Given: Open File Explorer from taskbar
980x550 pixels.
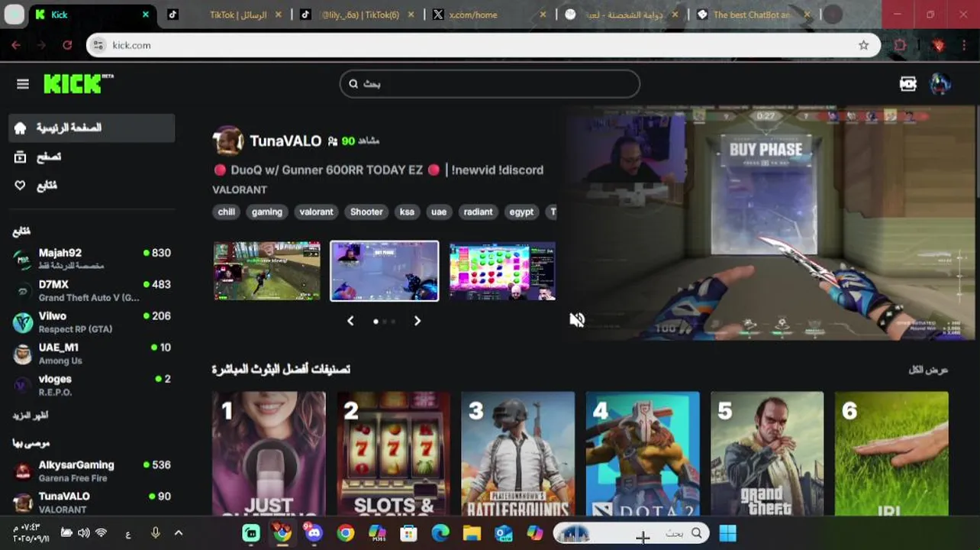Looking at the screenshot, I should point(472,533).
